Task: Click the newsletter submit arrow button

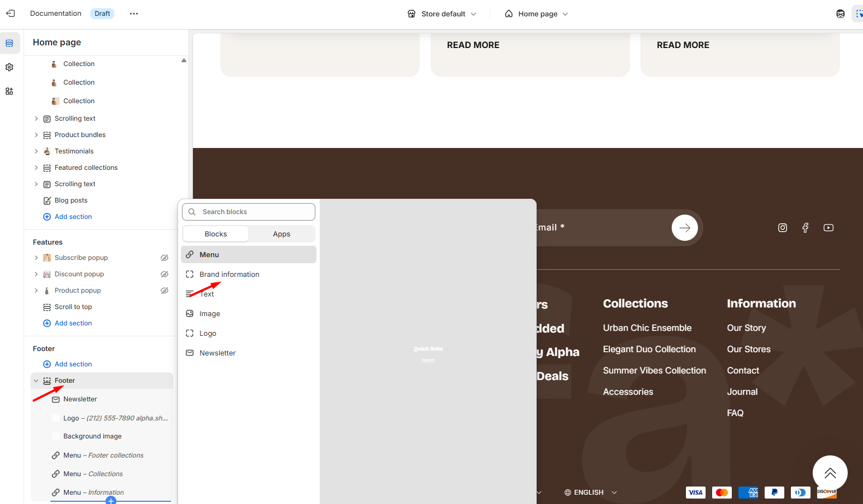Action: tap(685, 228)
